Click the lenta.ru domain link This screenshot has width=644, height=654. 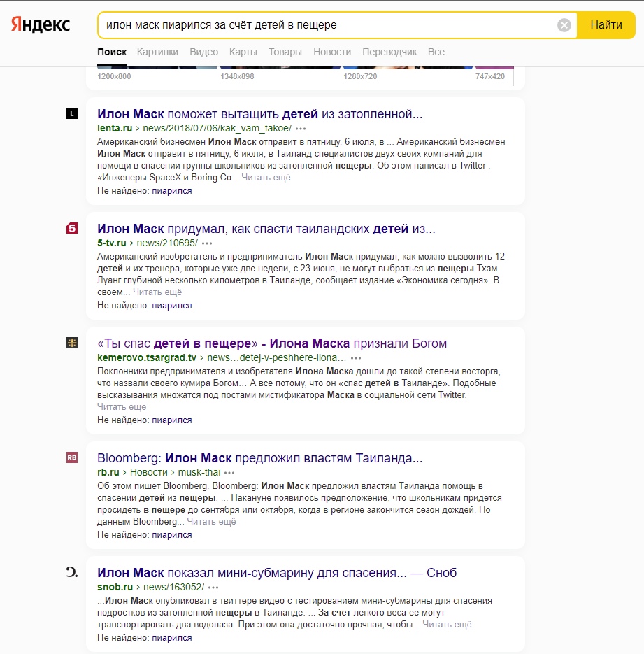tap(115, 128)
